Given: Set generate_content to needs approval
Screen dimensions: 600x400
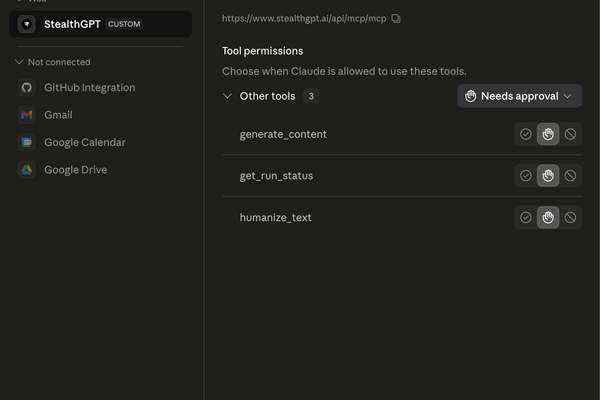Looking at the screenshot, I should [548, 134].
